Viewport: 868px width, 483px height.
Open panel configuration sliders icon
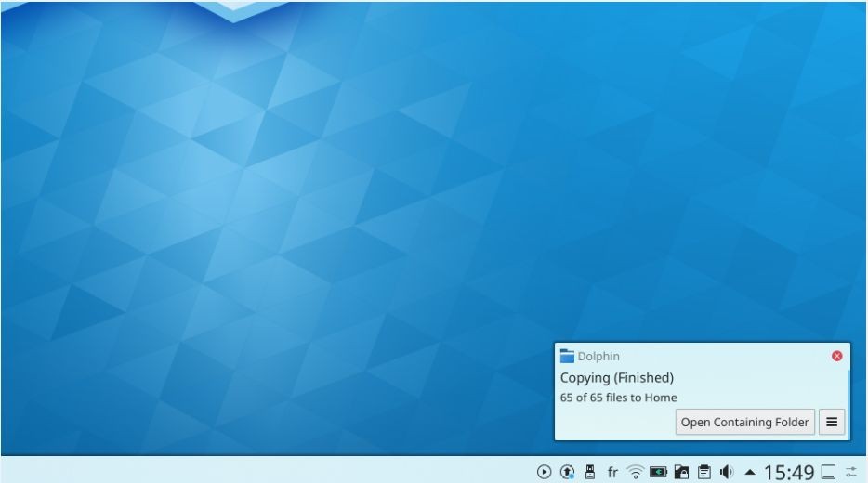click(x=851, y=472)
